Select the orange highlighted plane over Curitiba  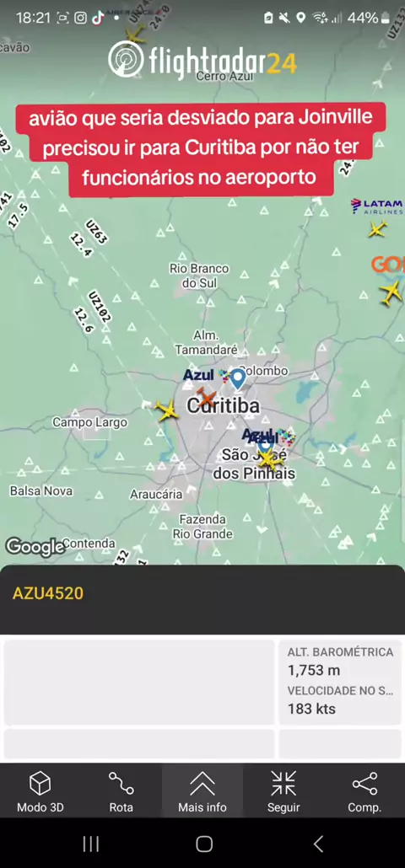pos(206,396)
